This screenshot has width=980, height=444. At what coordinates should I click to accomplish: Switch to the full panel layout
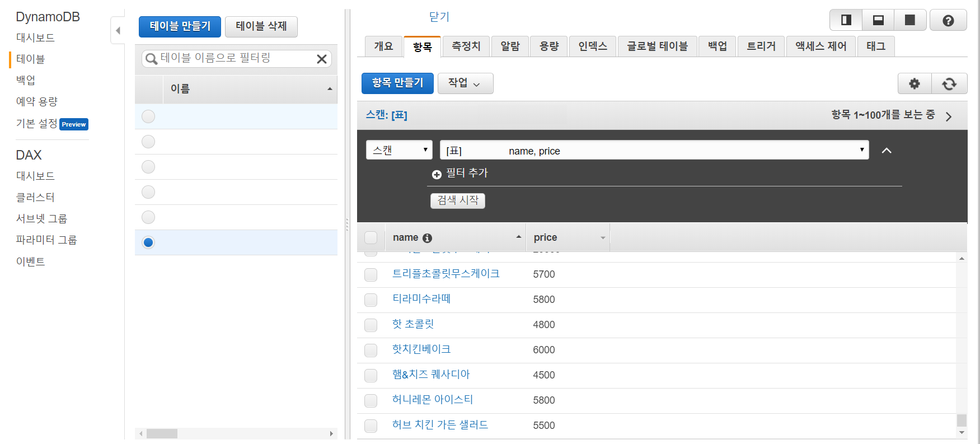(x=910, y=20)
